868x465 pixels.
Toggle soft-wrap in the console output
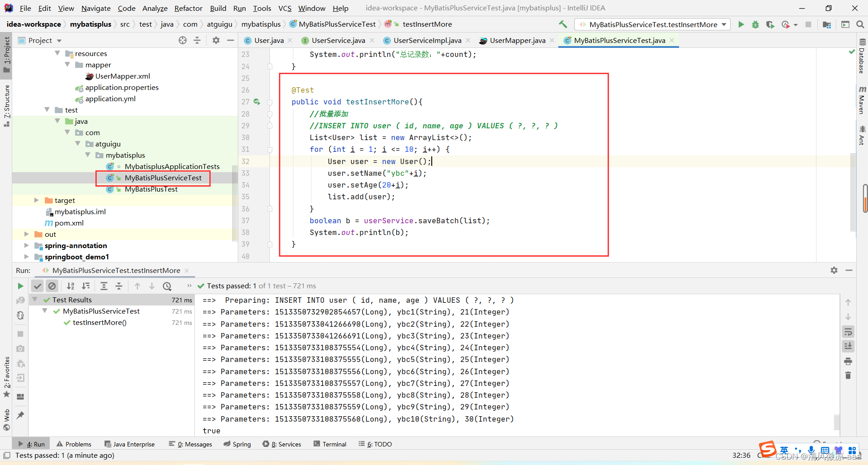coord(848,332)
